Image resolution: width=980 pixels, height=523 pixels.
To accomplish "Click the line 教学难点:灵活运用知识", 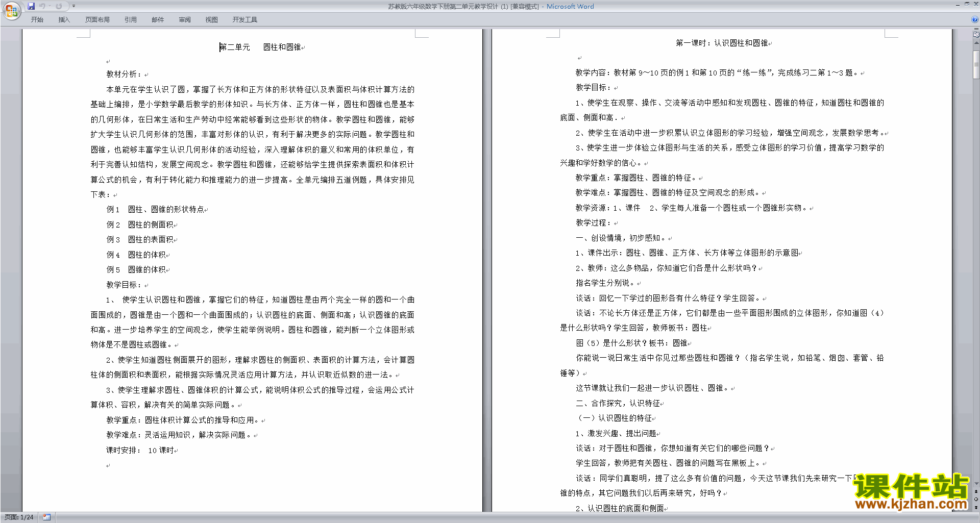I will point(179,435).
